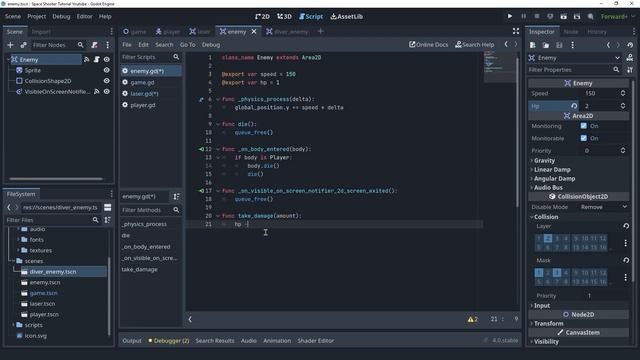The height and width of the screenshot is (360, 640).
Task: Open the Enemy node's signals icon
Action: coord(87,60)
